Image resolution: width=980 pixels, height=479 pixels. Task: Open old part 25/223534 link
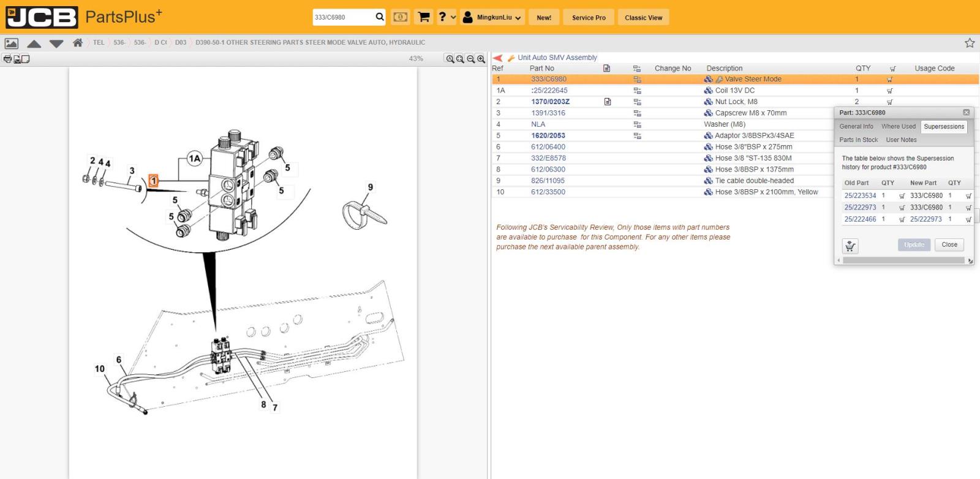(860, 196)
